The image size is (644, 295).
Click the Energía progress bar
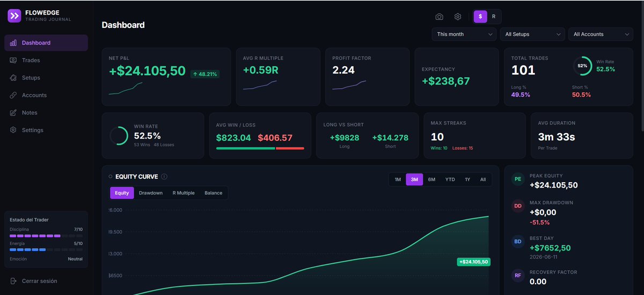[x=46, y=250]
